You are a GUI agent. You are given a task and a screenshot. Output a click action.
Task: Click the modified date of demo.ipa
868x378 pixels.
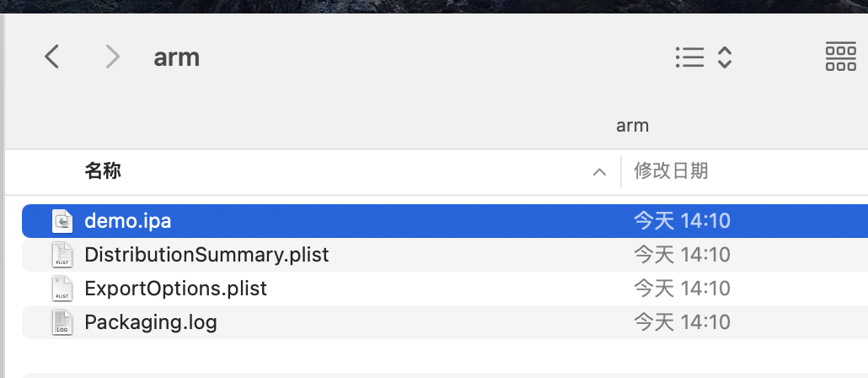(682, 221)
